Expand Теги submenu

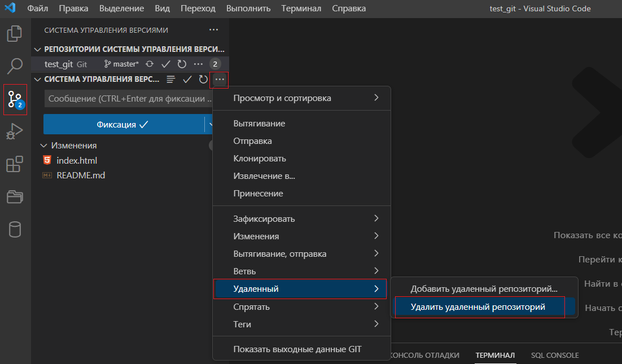point(302,324)
